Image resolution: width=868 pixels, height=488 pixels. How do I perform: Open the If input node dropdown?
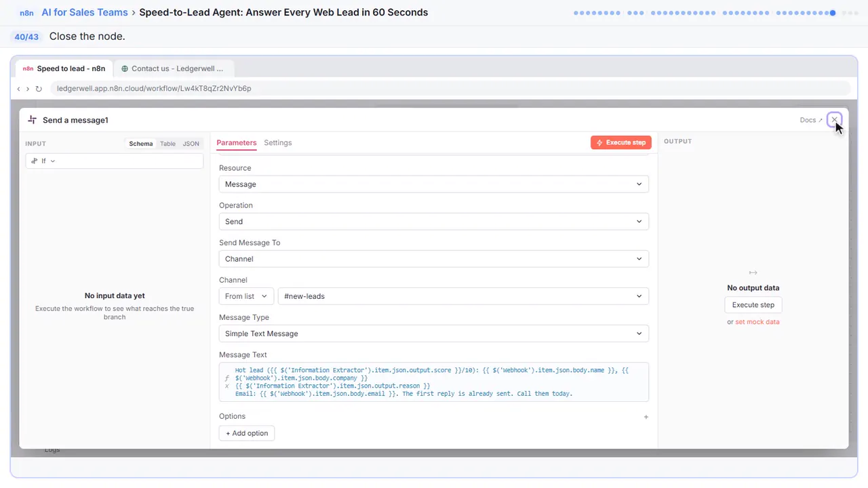pos(114,161)
